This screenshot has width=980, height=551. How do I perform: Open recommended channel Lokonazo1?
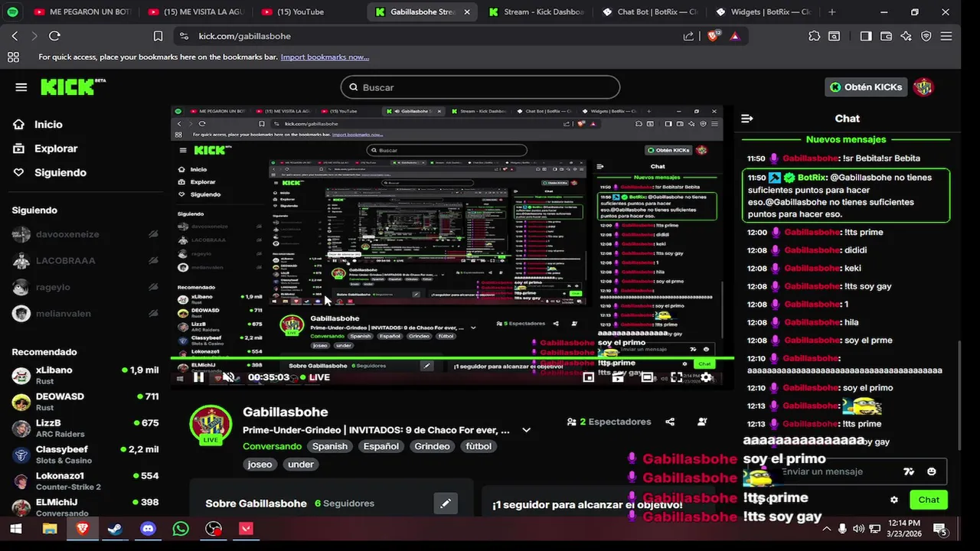point(85,481)
